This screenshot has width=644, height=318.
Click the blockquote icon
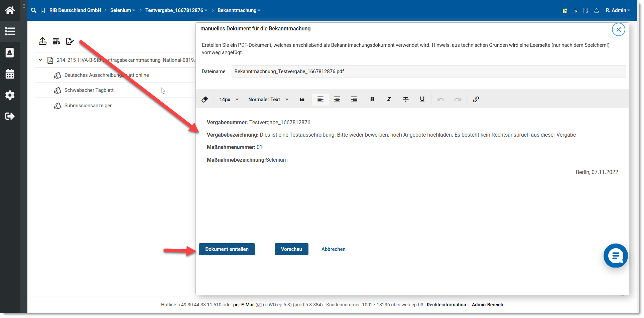point(302,100)
